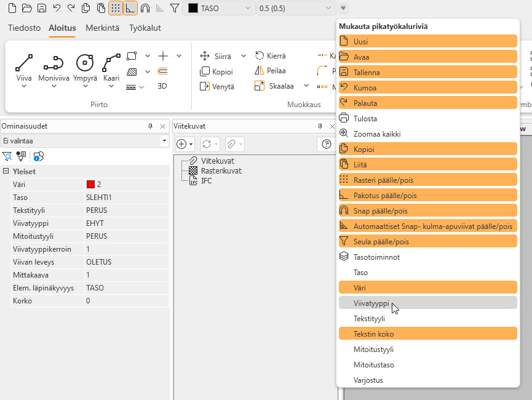The image size is (532, 400).
Task: Click the red Väri color swatch
Action: [x=90, y=185]
